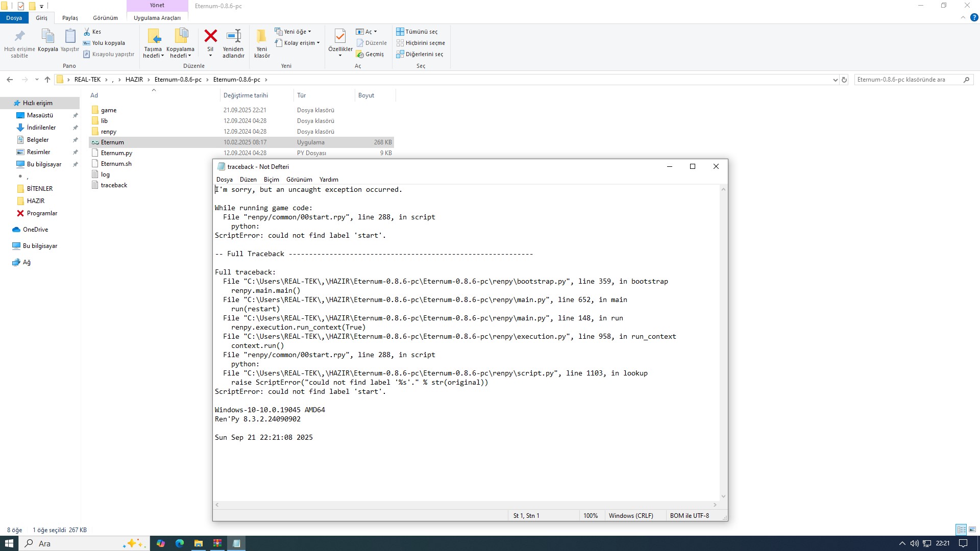The image size is (980, 551).
Task: Switch to details view in status bar
Action: point(961,530)
